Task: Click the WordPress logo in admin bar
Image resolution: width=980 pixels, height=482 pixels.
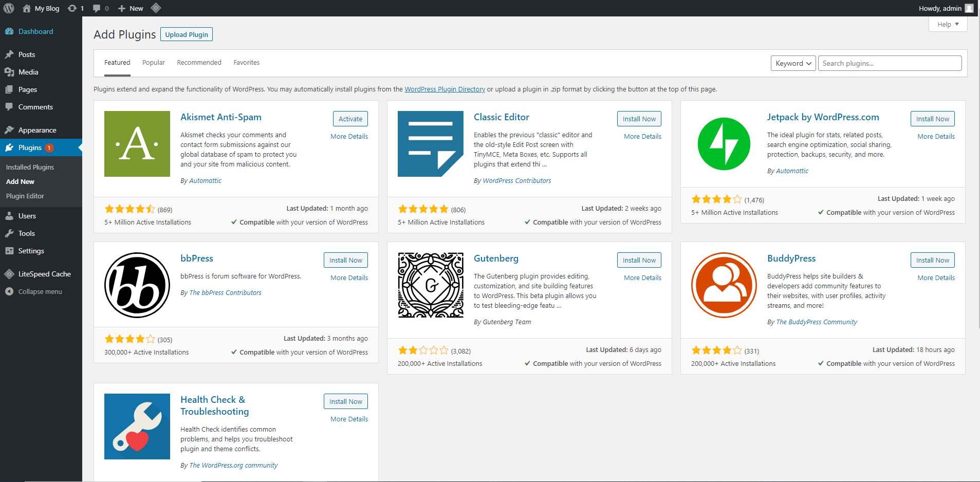Action: pos(9,8)
